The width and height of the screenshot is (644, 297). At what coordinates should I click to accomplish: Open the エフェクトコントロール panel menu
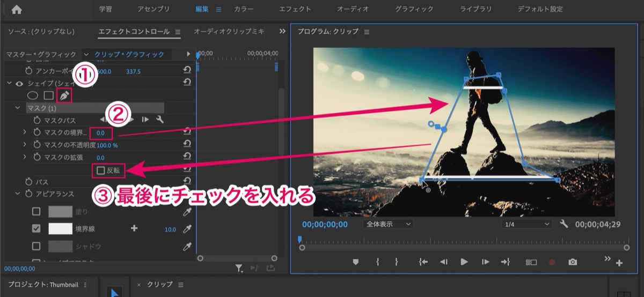point(178,32)
